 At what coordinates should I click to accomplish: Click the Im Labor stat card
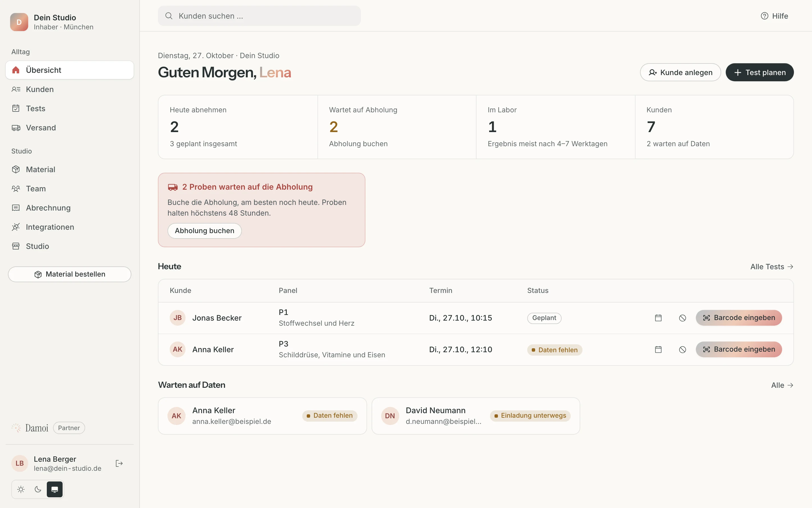(555, 127)
